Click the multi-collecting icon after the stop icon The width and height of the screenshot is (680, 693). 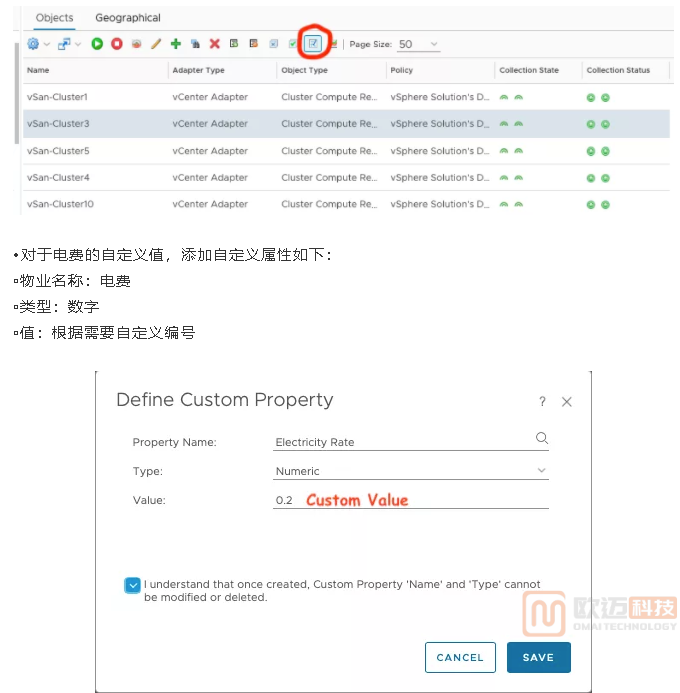(137, 44)
